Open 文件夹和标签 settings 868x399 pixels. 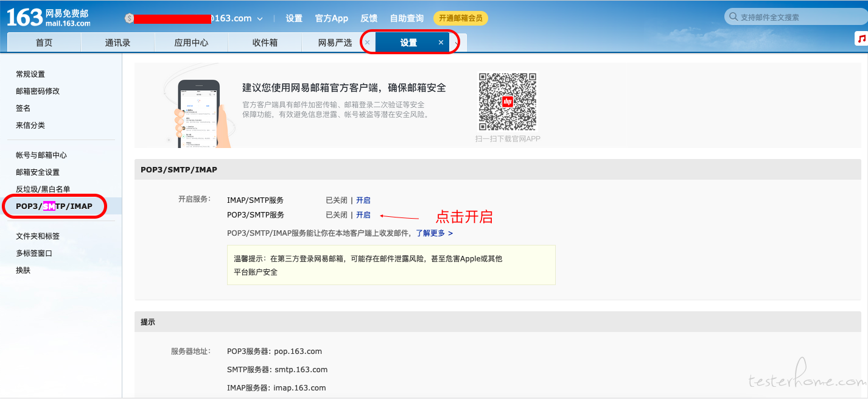coord(38,236)
